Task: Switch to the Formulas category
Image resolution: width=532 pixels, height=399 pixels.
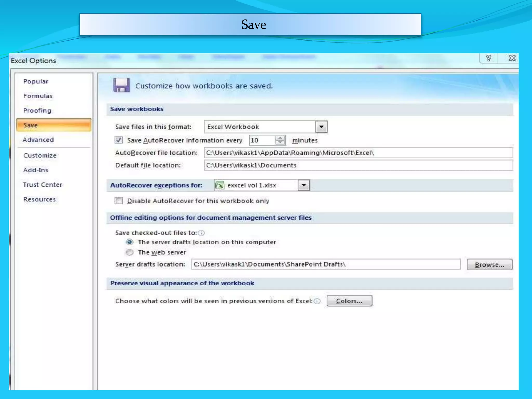Action: tap(38, 96)
